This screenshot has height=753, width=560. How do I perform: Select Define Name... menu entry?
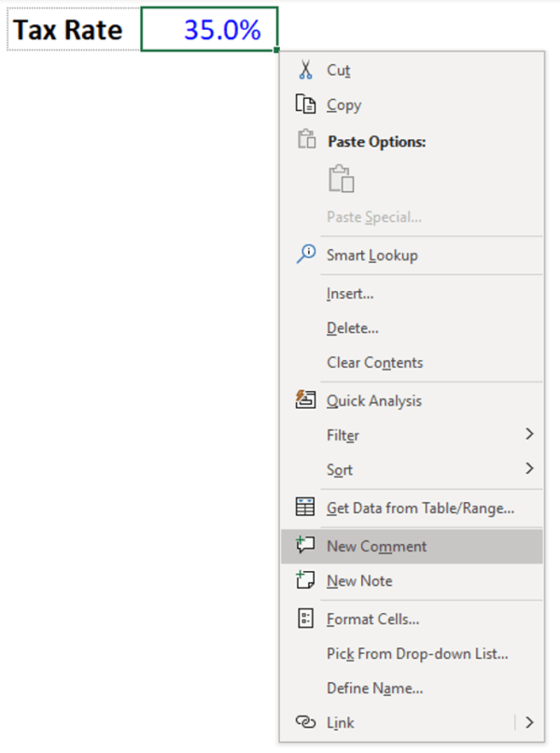point(374,688)
